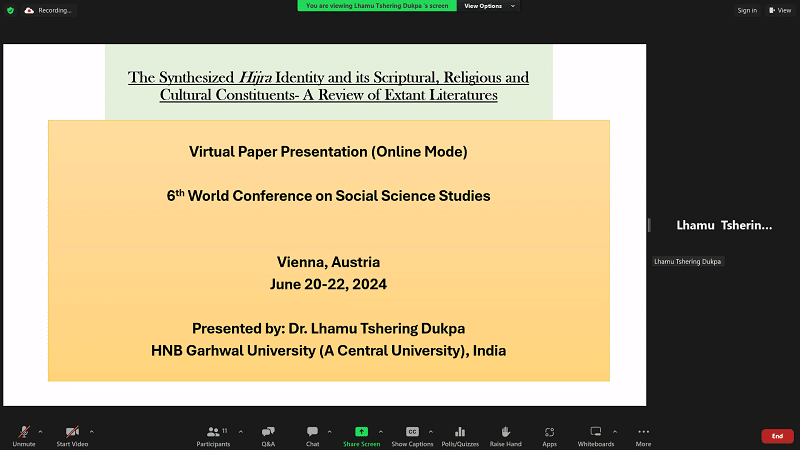Click the green encryption shield icon
Image resolution: width=800 pixels, height=450 pixels.
(x=10, y=10)
